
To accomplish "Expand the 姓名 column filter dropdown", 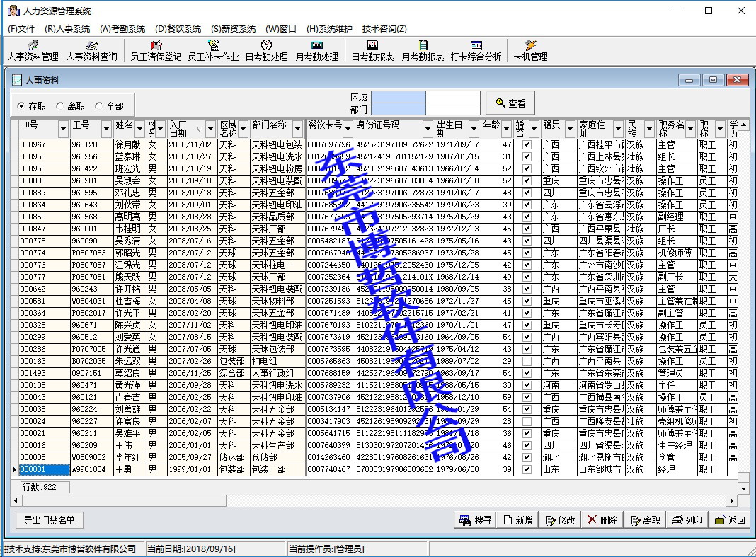I will (139, 129).
